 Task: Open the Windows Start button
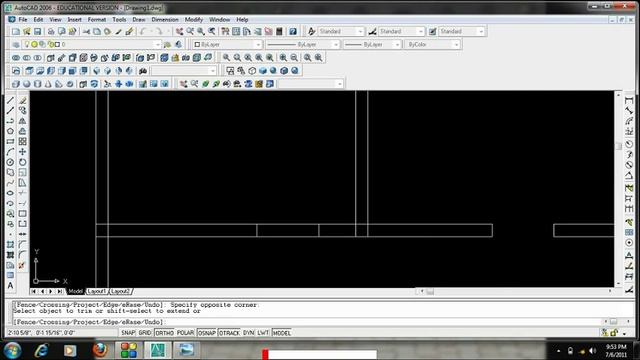[13, 350]
